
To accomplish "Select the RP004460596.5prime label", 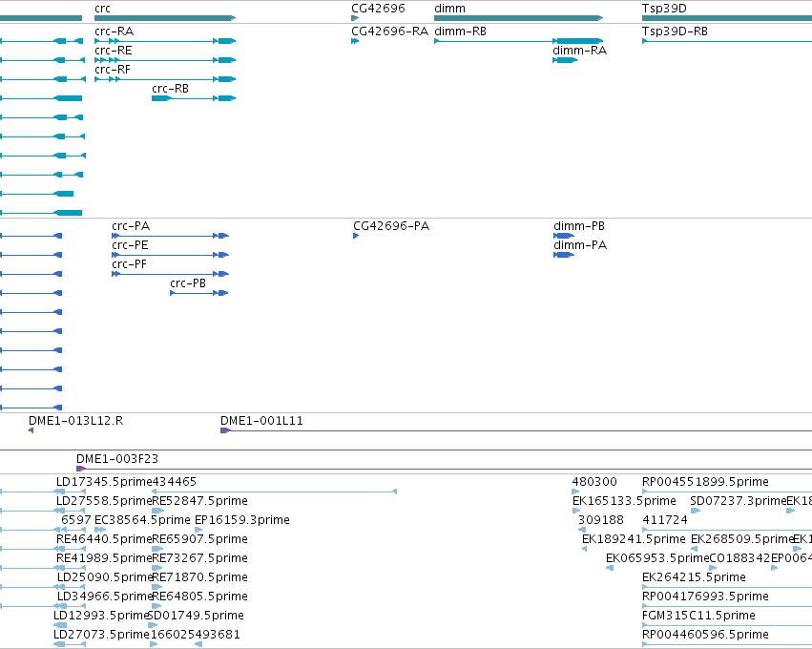I will pyautogui.click(x=705, y=635).
